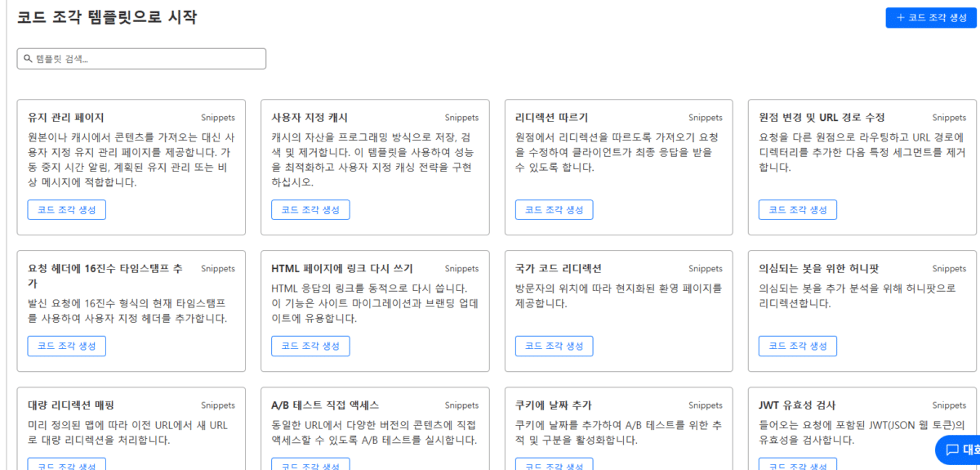Click the blue + 코드 조각 생성 button

tap(931, 17)
